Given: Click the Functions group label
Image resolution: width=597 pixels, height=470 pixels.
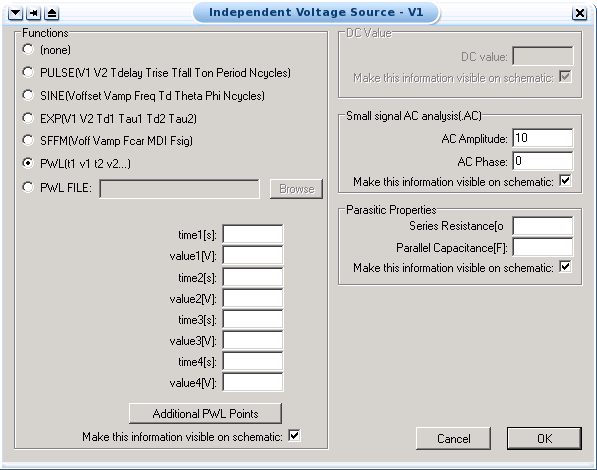Looking at the screenshot, I should point(45,33).
